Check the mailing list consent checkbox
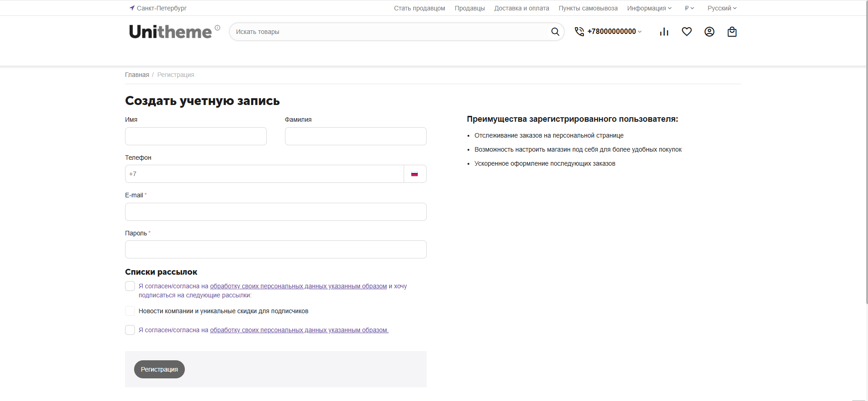This screenshot has width=868, height=401. click(130, 286)
